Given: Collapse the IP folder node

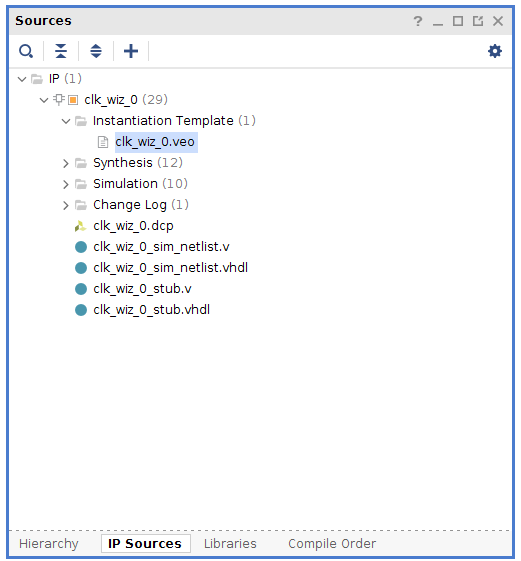Looking at the screenshot, I should click(22, 79).
